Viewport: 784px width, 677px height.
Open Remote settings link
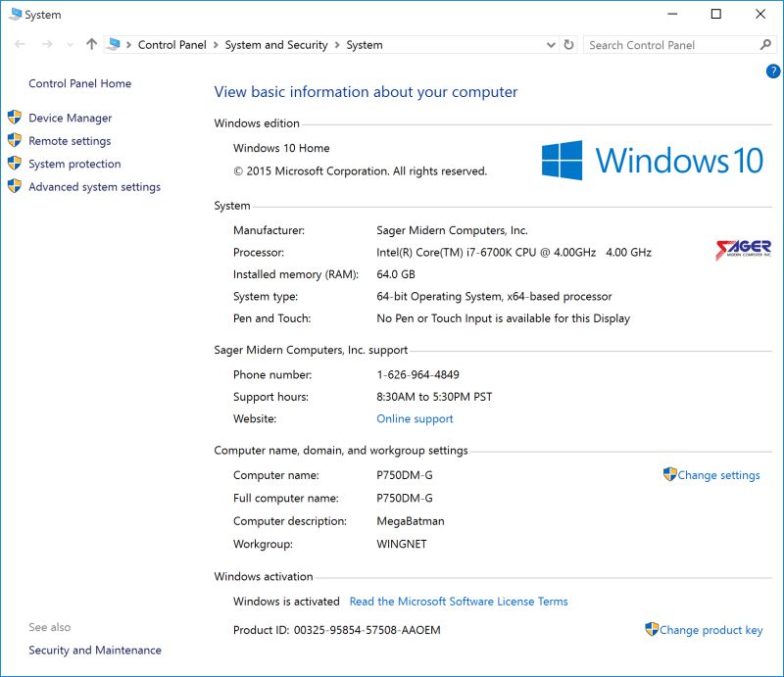70,141
